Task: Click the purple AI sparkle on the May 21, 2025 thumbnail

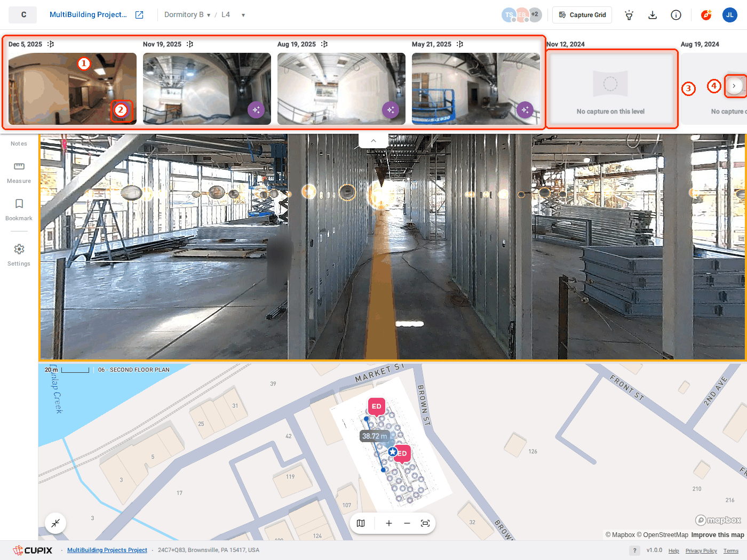Action: 525,110
